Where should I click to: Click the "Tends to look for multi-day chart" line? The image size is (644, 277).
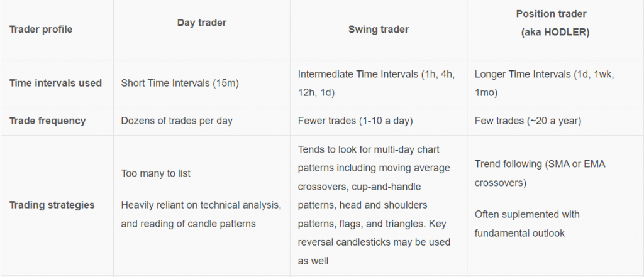(x=370, y=148)
